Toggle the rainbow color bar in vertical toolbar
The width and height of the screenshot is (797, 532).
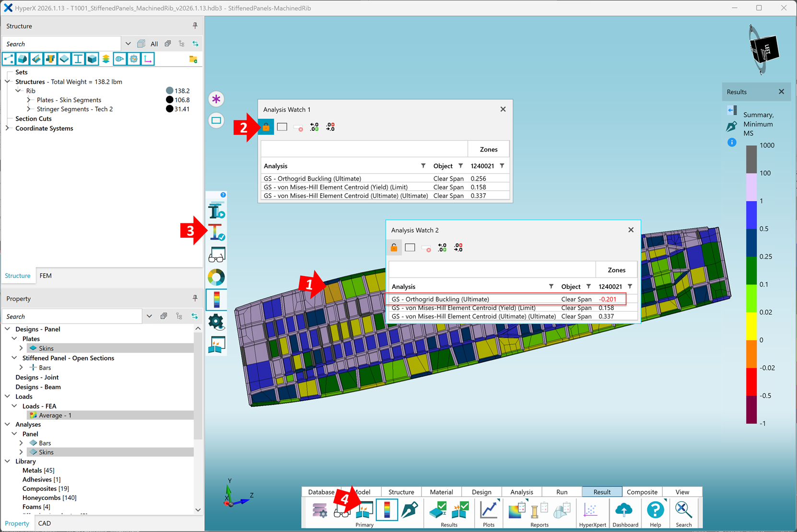(216, 300)
